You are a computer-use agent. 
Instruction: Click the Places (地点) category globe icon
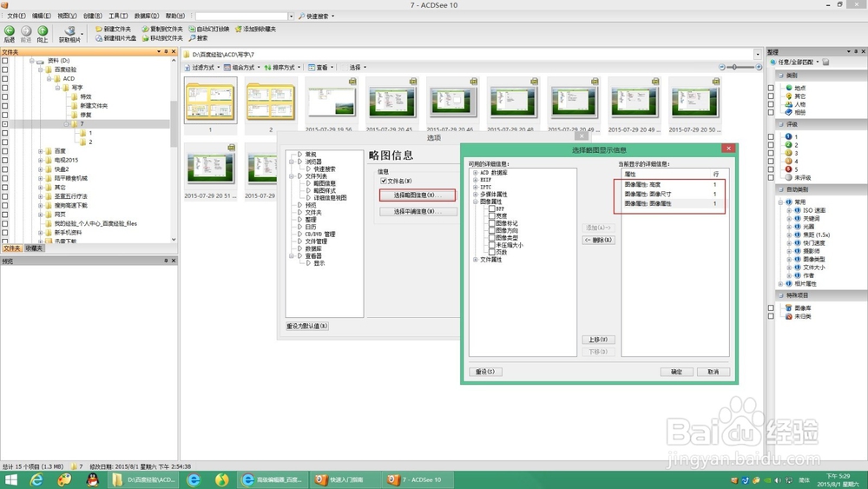[x=789, y=88]
